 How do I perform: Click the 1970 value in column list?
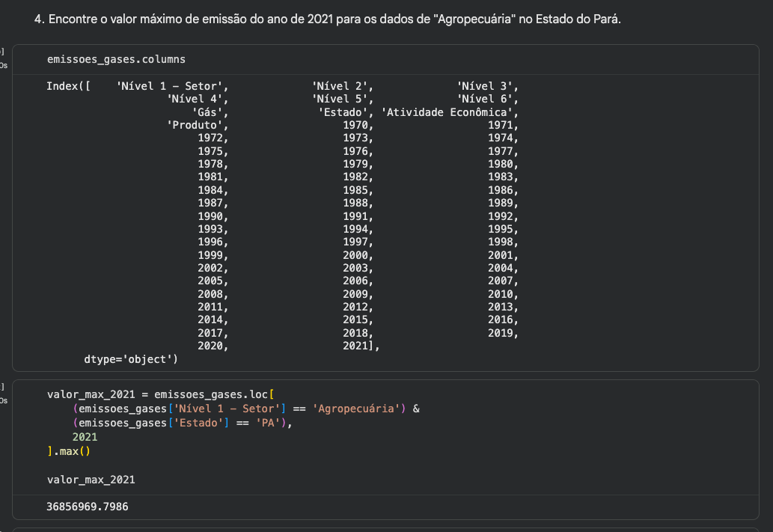tap(355, 125)
